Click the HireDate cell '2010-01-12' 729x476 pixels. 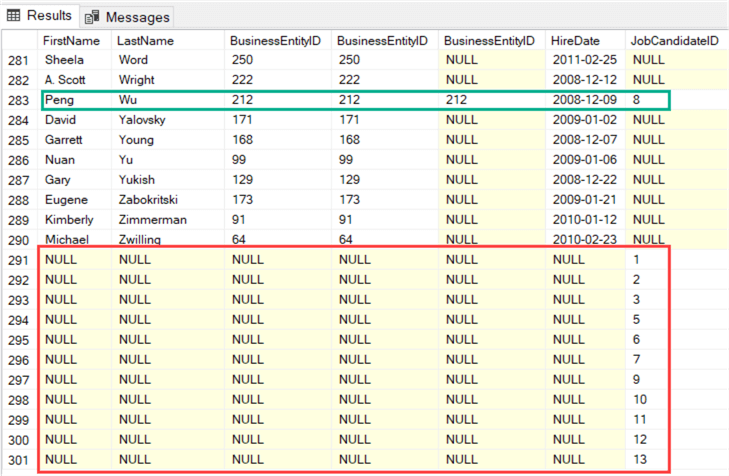tap(585, 220)
